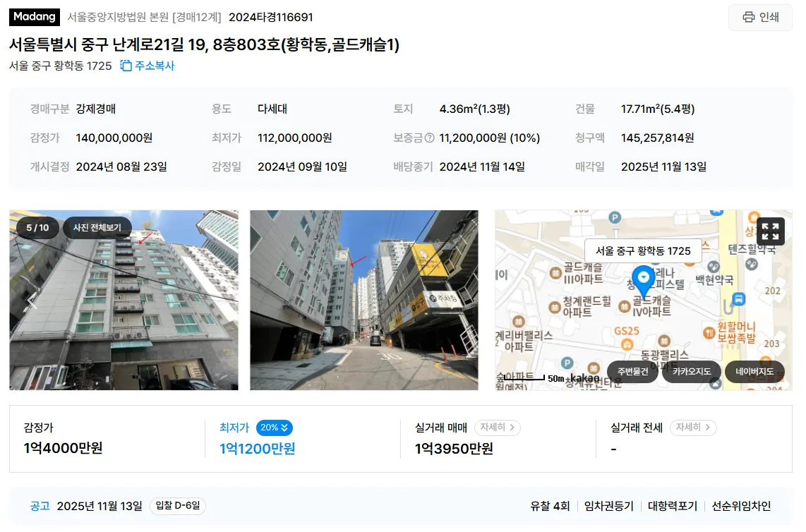Open 실거래 매매 자세히 details
The width and height of the screenshot is (806, 532).
tap(497, 427)
